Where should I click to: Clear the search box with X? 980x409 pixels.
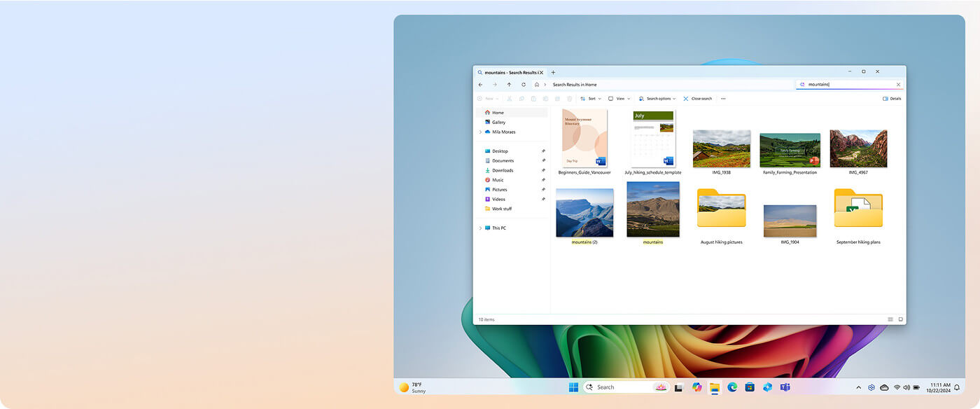[899, 85]
